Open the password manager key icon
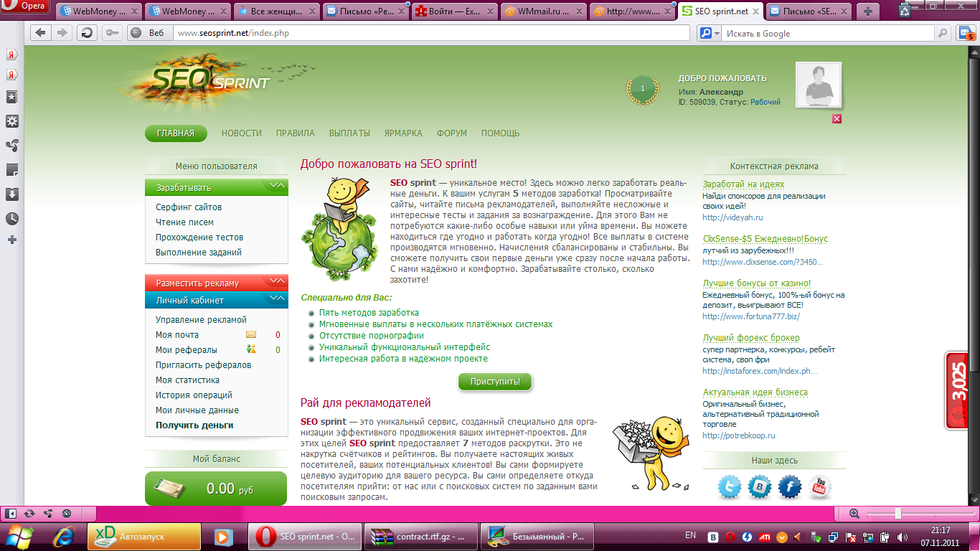 pos(113,33)
